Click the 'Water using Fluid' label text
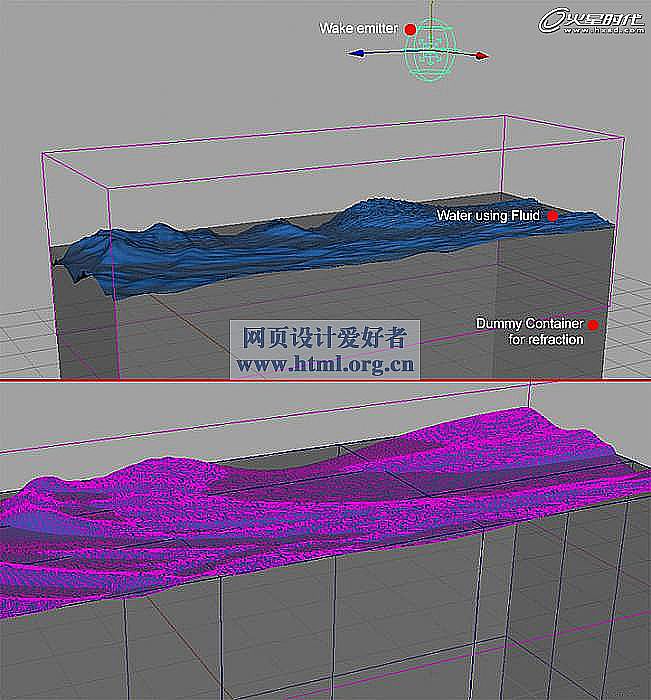 coord(488,216)
